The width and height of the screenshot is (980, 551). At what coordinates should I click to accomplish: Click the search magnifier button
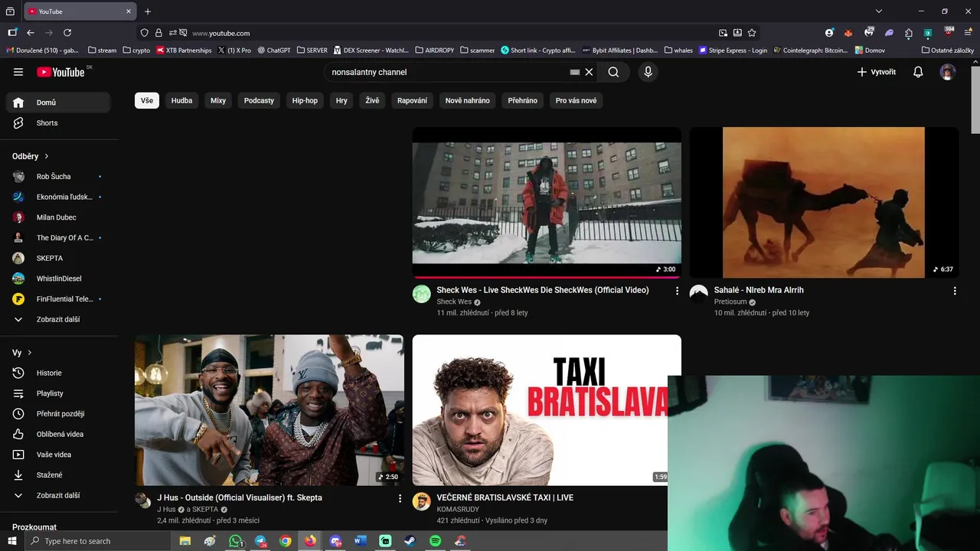613,72
